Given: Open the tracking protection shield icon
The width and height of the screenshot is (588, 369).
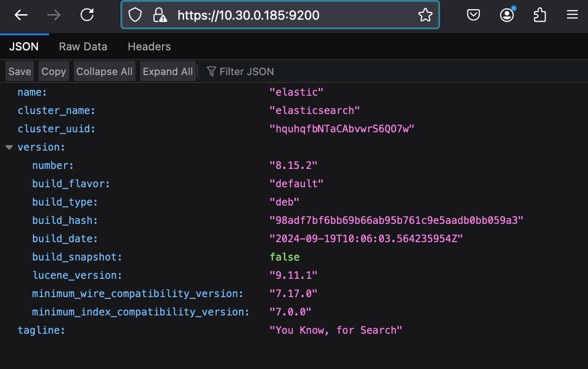Looking at the screenshot, I should (x=135, y=15).
